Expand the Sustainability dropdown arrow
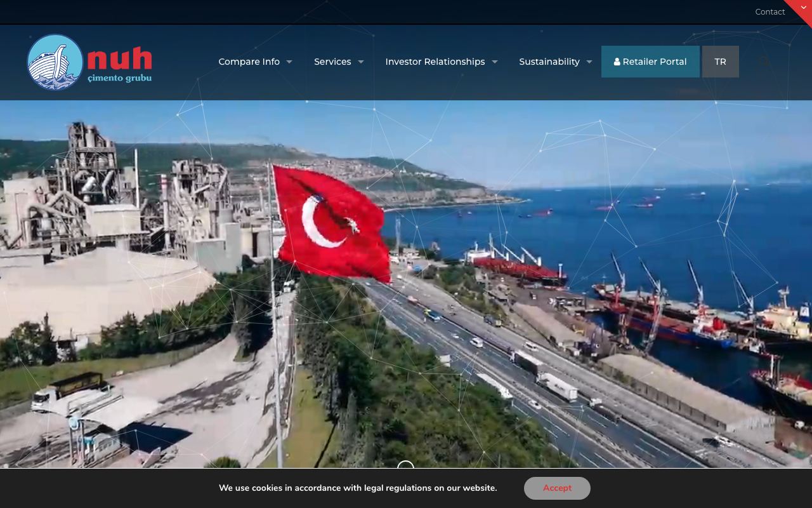 tap(589, 62)
